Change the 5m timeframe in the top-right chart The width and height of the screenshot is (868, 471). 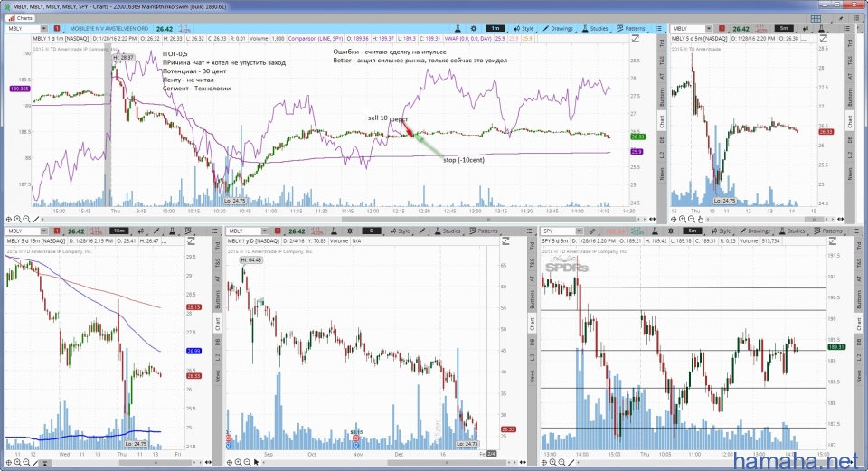click(784, 28)
